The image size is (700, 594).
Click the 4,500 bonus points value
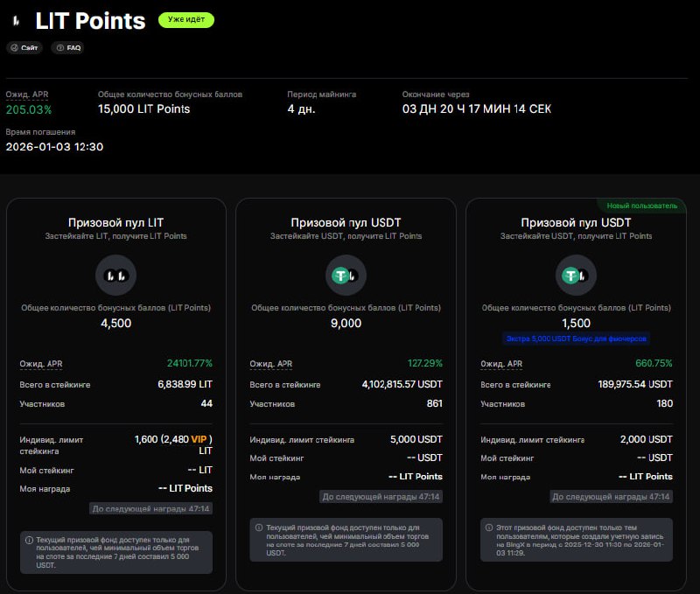pos(116,323)
